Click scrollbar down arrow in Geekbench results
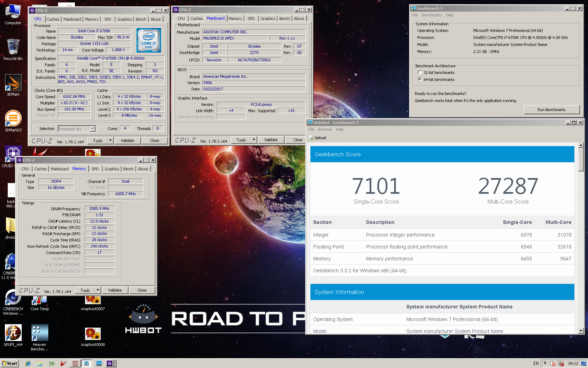 pyautogui.click(x=581, y=331)
